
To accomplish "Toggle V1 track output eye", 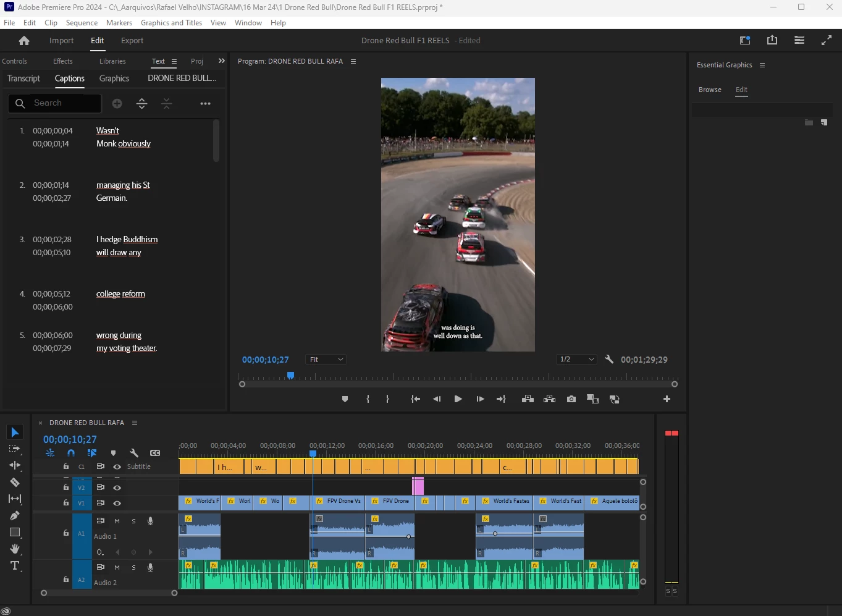I will coord(117,503).
